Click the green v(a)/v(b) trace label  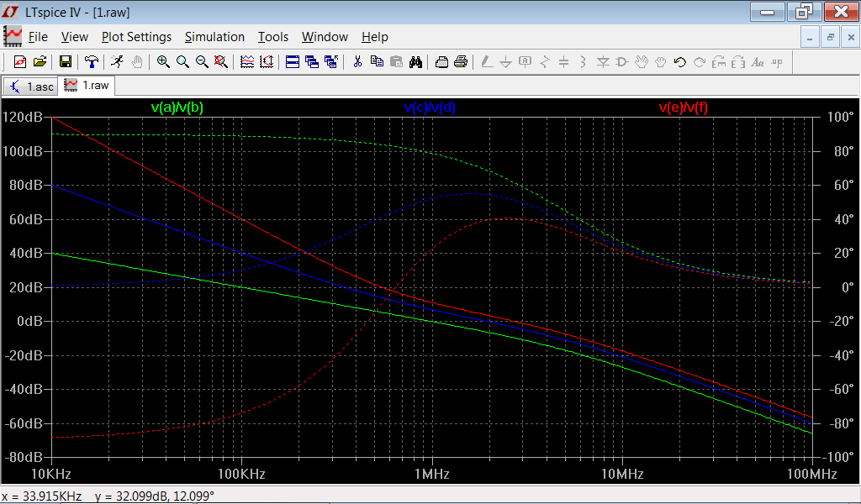pyautogui.click(x=177, y=108)
